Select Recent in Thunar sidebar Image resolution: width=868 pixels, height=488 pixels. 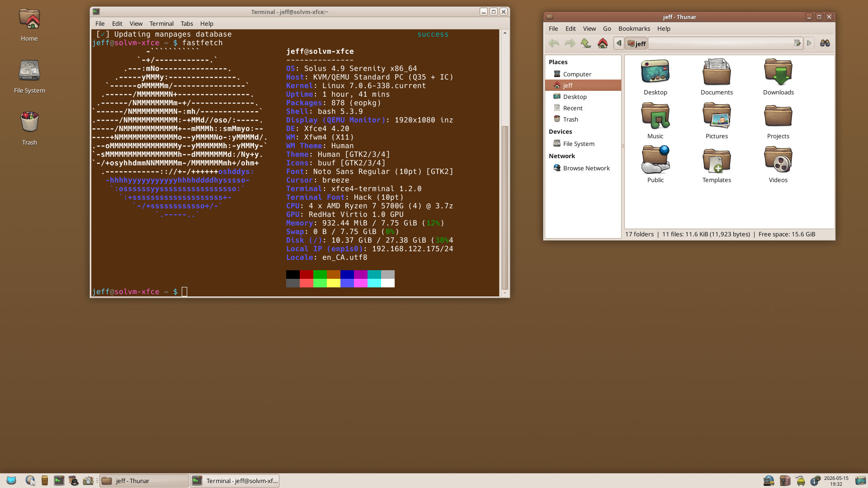pos(583,108)
